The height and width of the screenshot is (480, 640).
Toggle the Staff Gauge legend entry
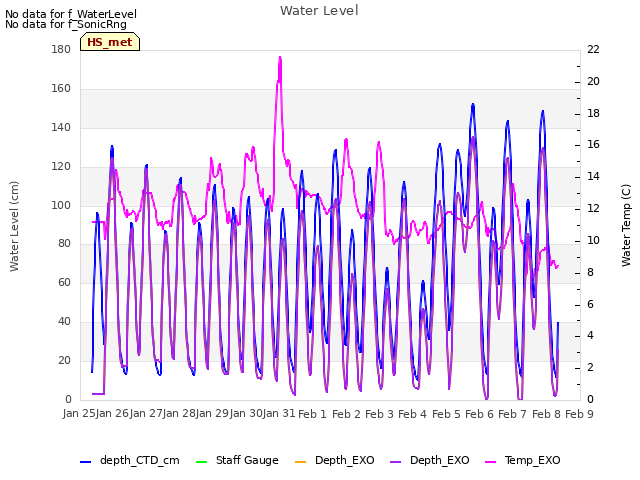click(x=237, y=460)
